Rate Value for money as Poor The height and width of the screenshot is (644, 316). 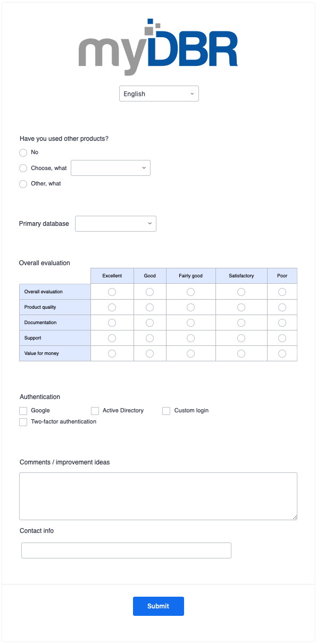(282, 353)
